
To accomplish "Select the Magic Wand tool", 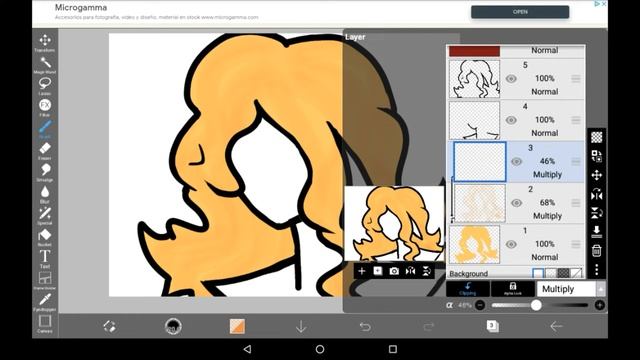I will click(x=45, y=64).
